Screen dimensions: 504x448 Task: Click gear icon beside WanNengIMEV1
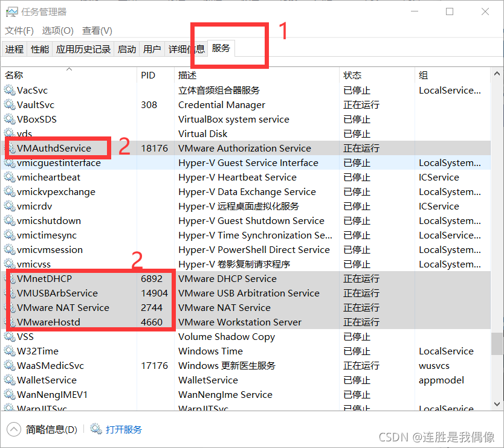[x=10, y=394]
